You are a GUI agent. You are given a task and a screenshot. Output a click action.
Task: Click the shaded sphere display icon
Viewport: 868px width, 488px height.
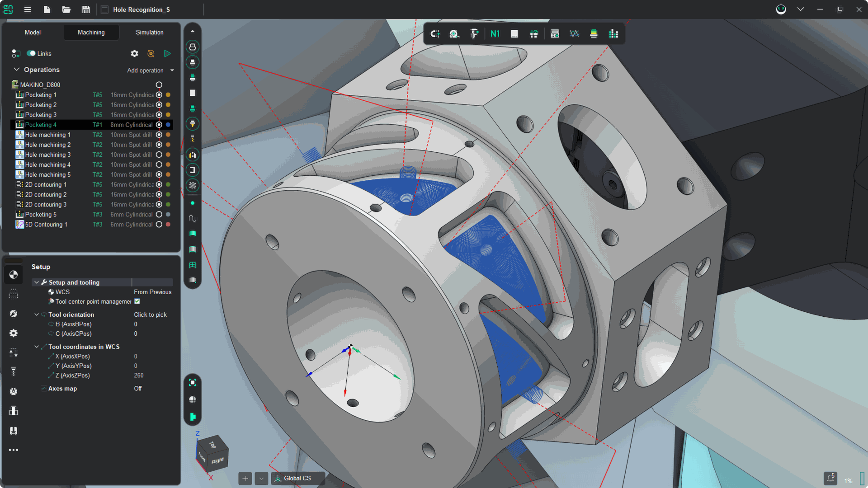pos(193,399)
